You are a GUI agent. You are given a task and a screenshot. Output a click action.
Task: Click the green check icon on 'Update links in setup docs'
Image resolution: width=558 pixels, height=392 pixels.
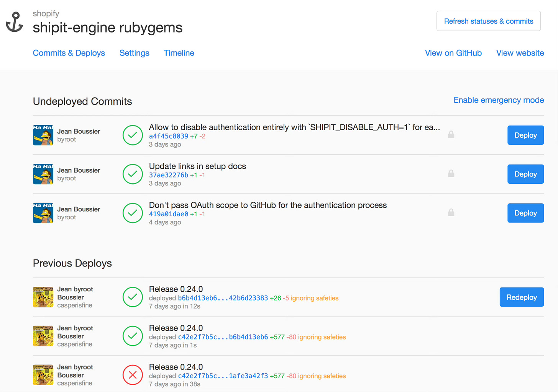pyautogui.click(x=133, y=174)
